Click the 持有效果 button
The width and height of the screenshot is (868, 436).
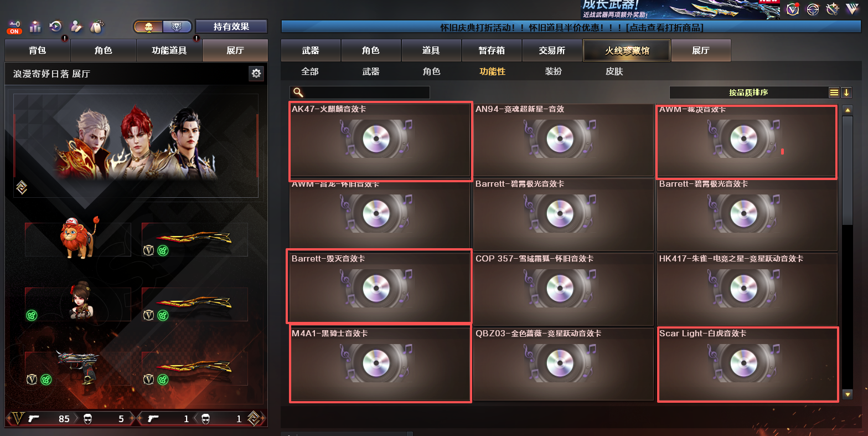231,27
